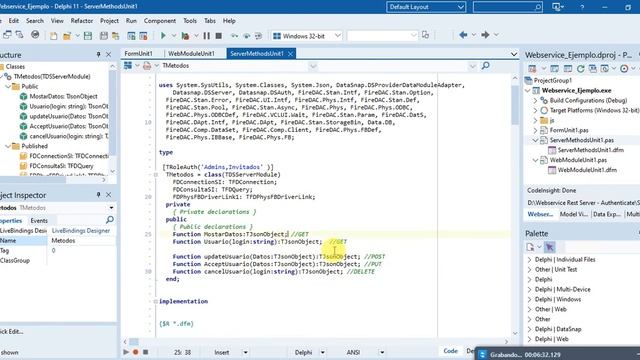
Task: Open the Component menu
Action: pos(160,21)
